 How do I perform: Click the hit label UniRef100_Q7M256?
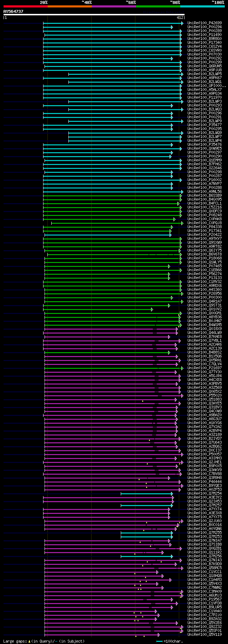coord(204,556)
